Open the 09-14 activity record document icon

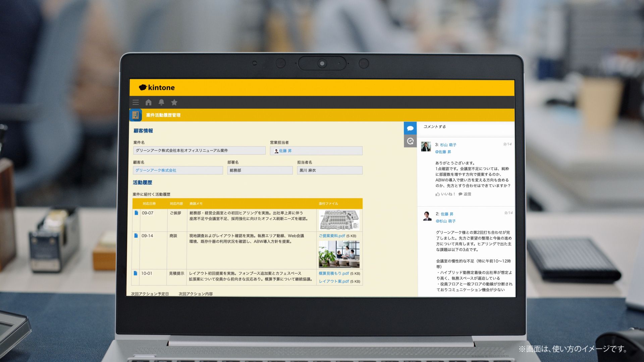tap(136, 236)
